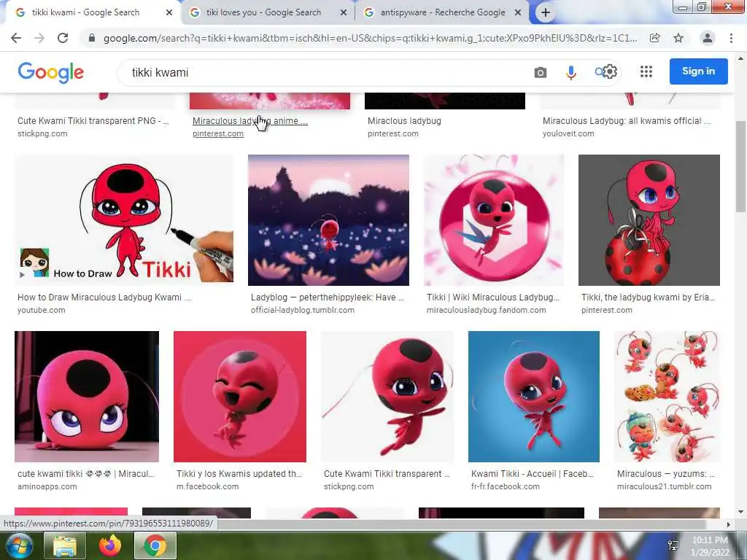
Task: Click the vertical scrollbar thumb
Action: point(740,167)
